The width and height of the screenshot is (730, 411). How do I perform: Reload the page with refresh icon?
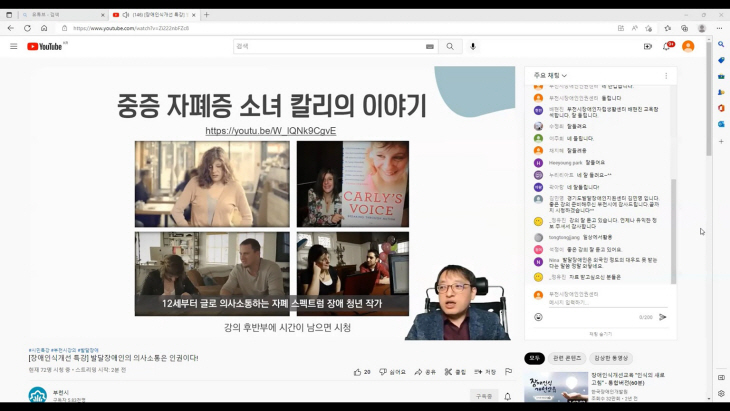click(27, 28)
